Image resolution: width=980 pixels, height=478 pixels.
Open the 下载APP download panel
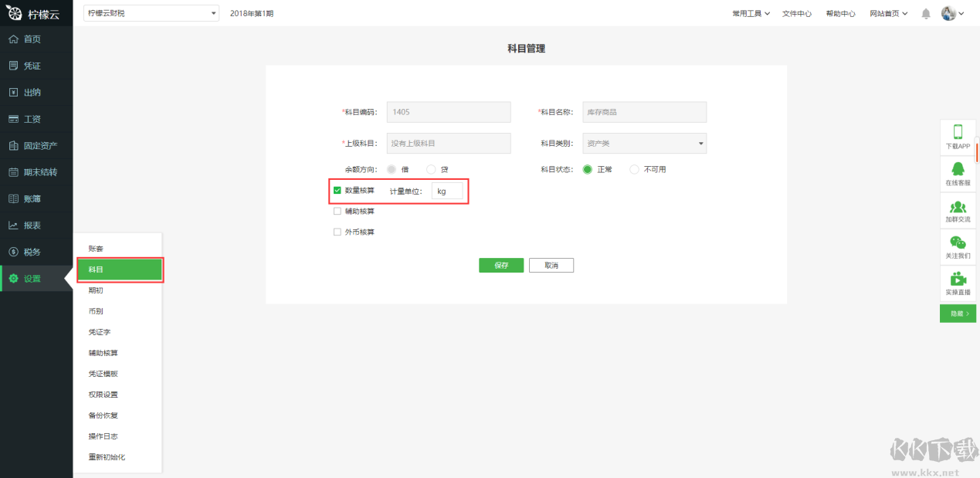pyautogui.click(x=958, y=135)
